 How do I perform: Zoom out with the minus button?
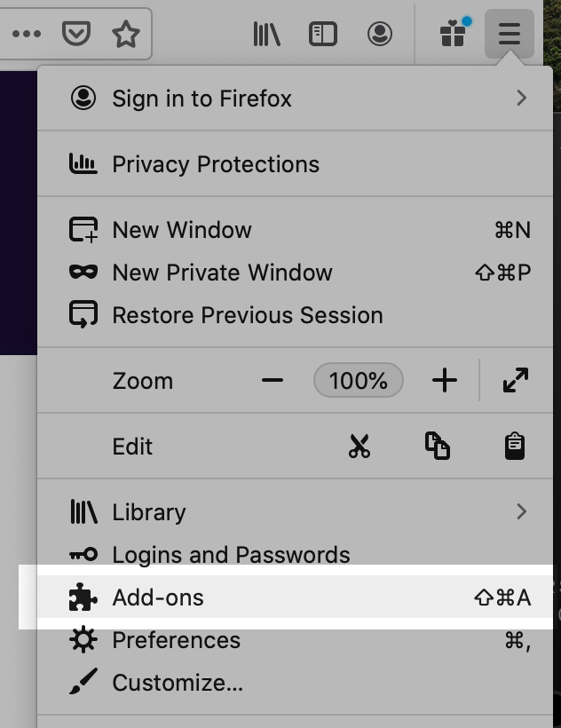click(x=273, y=381)
